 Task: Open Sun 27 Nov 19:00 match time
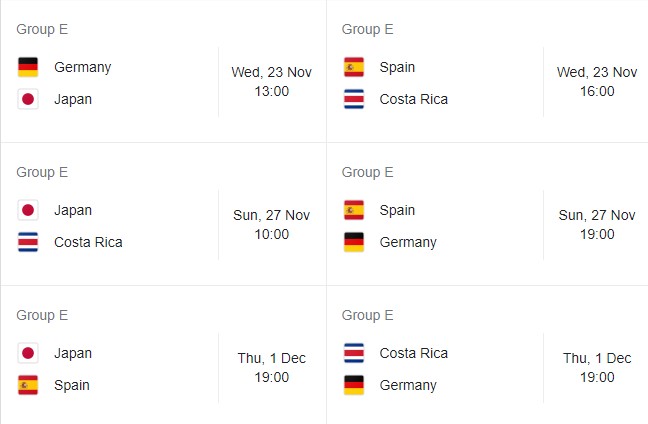(597, 225)
